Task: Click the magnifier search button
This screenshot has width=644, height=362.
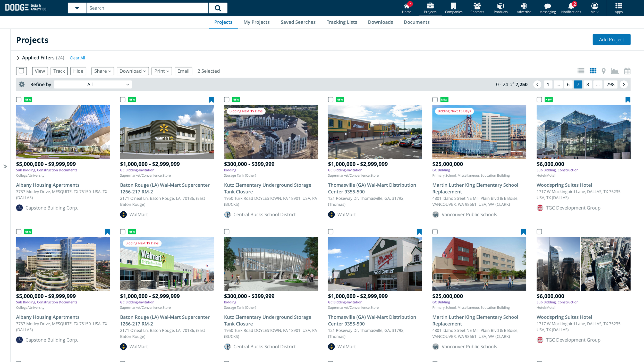Action: coord(218,8)
